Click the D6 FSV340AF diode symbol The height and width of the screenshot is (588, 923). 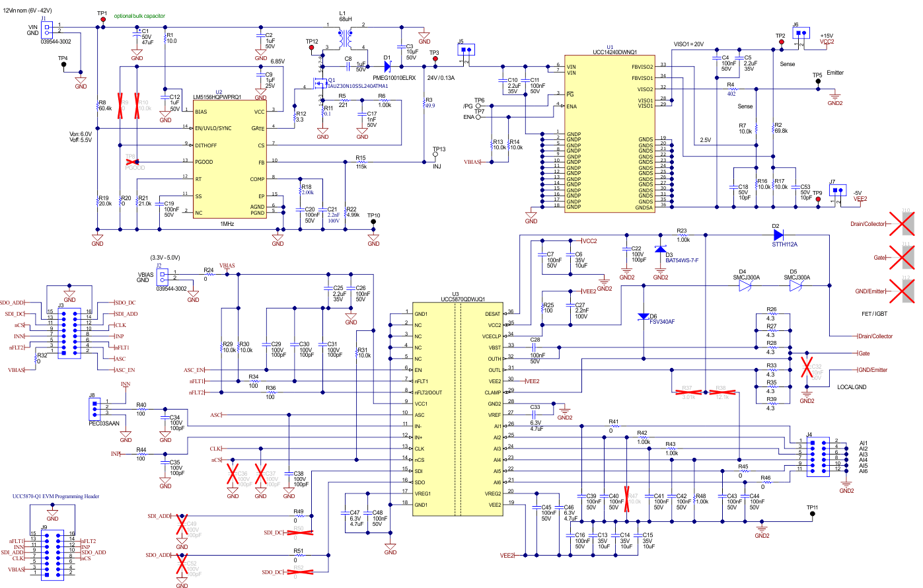point(643,316)
